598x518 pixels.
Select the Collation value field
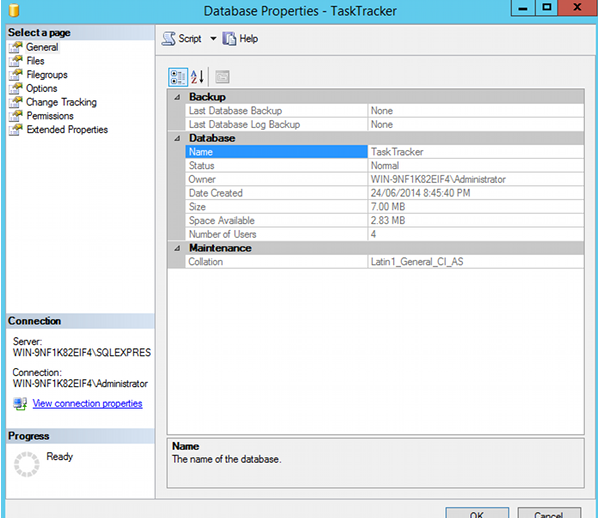(x=476, y=262)
